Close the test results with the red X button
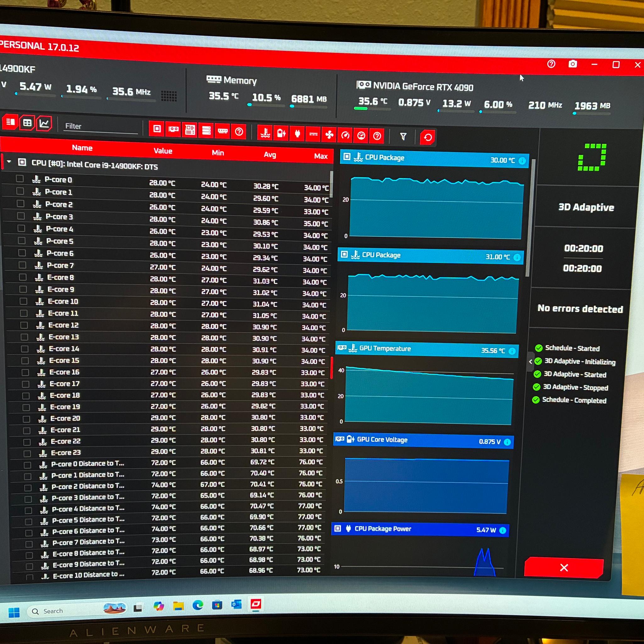This screenshot has width=644, height=644. tap(564, 567)
